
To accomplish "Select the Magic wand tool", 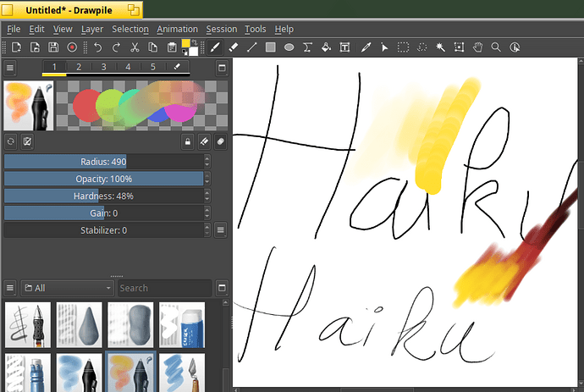I will [440, 47].
